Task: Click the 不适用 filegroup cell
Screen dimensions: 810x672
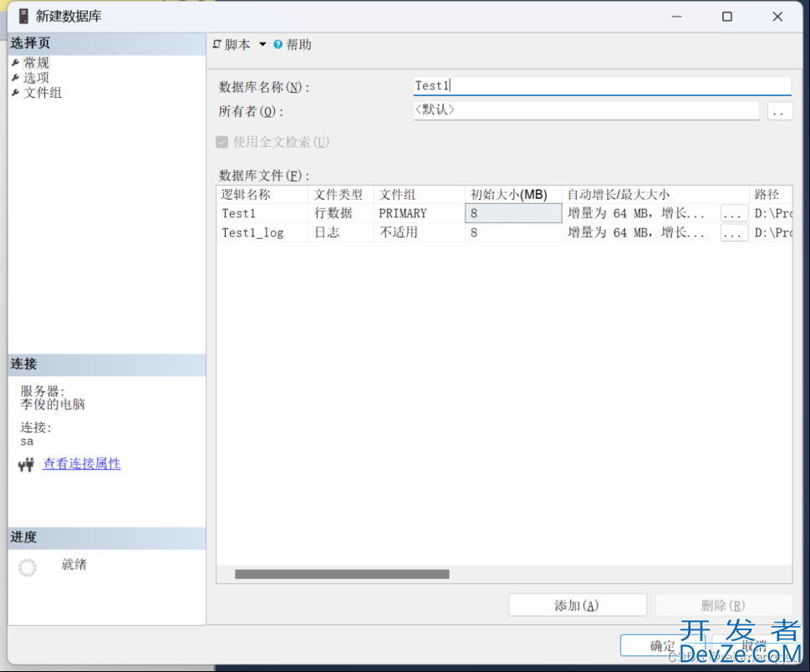Action: (419, 232)
